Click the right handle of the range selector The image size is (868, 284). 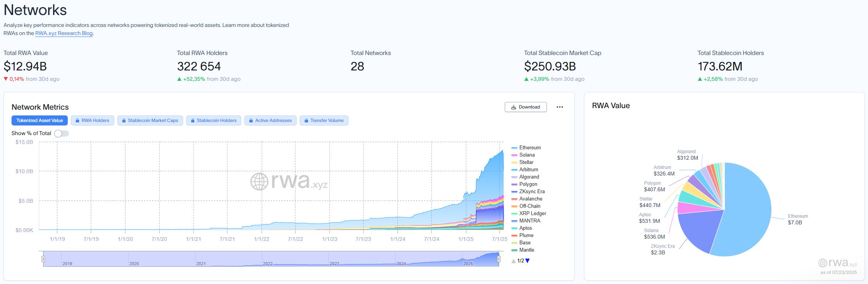tap(499, 259)
